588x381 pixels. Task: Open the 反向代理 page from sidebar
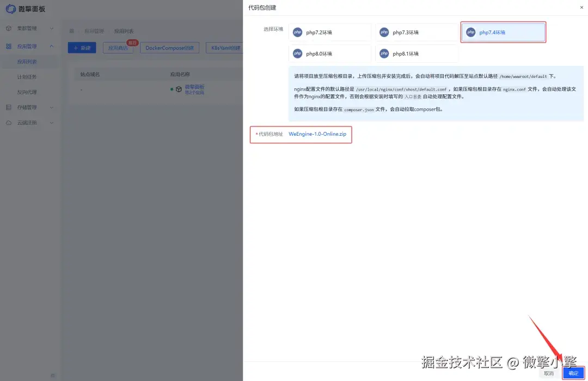point(27,92)
